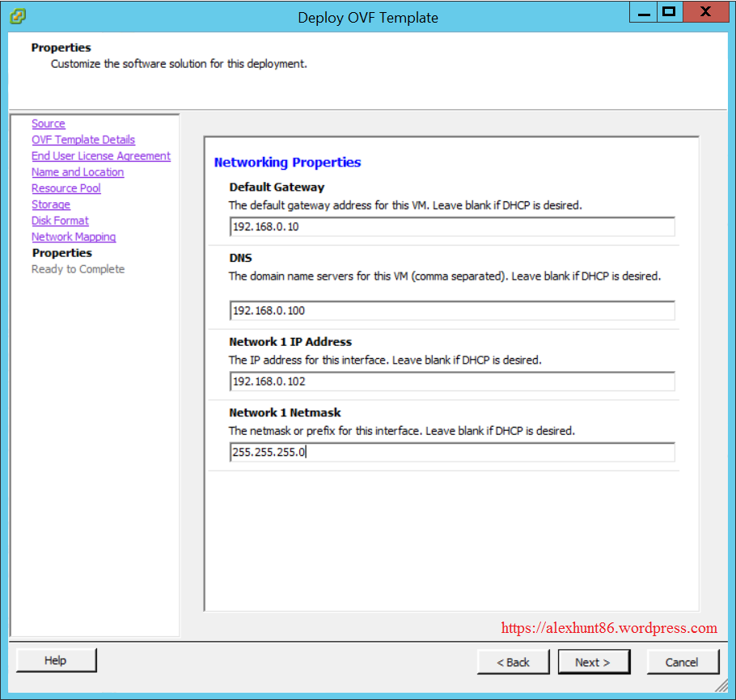Click the netmask or prefix description text

[402, 431]
